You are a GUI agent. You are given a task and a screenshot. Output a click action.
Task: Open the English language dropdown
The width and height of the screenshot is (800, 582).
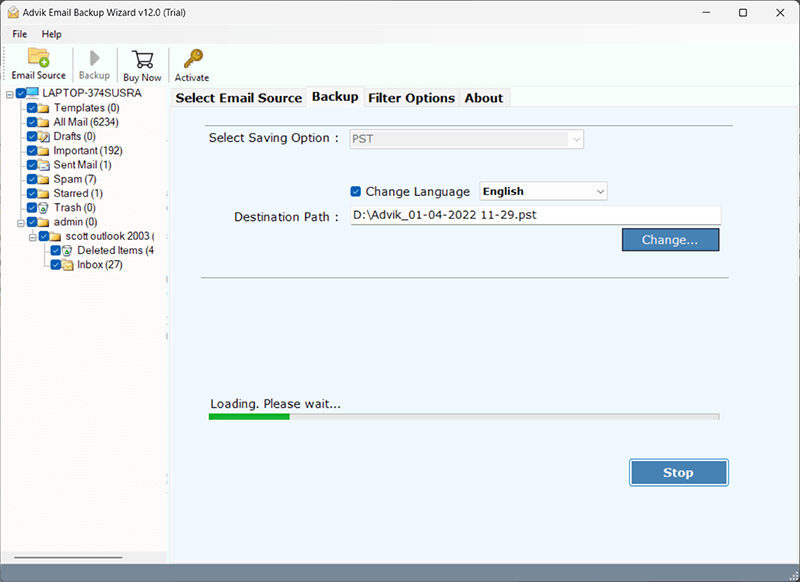(x=543, y=191)
